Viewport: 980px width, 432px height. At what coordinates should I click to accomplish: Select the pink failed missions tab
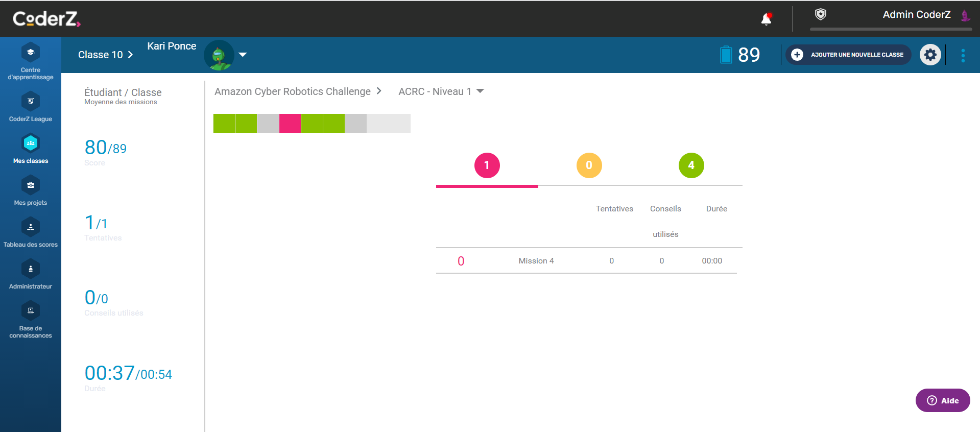pos(487,165)
